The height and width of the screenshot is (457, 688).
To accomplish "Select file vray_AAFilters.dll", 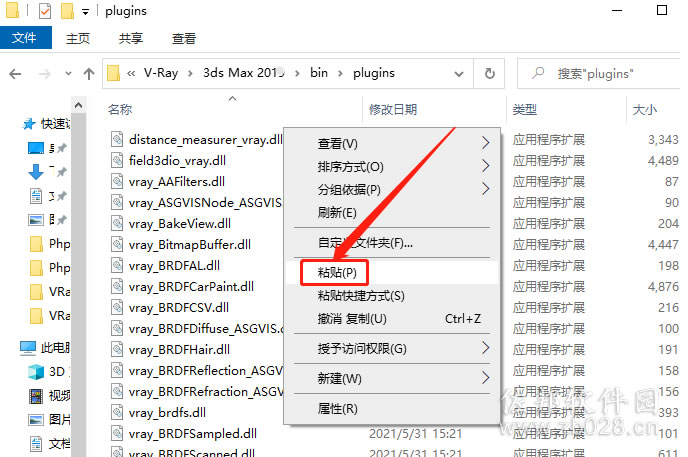I will [x=177, y=182].
